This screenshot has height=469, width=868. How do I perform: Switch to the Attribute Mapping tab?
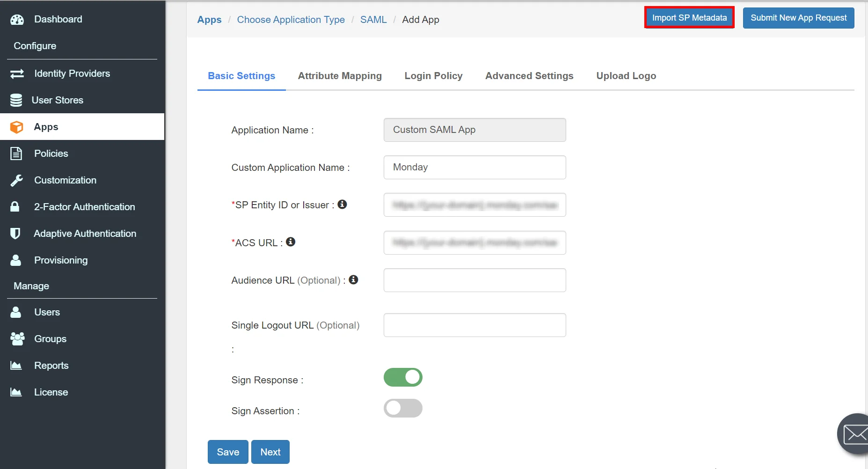340,75
